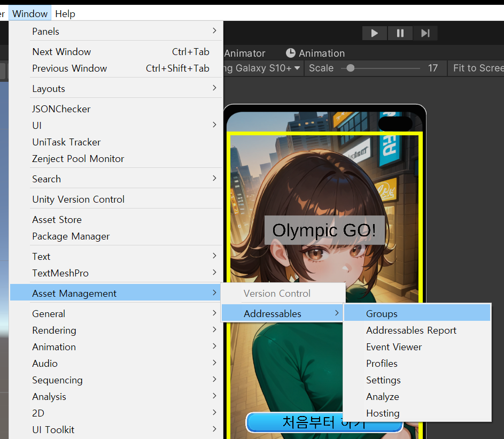Expand the Layouts submenu
This screenshot has height=439, width=504.
pyautogui.click(x=117, y=89)
